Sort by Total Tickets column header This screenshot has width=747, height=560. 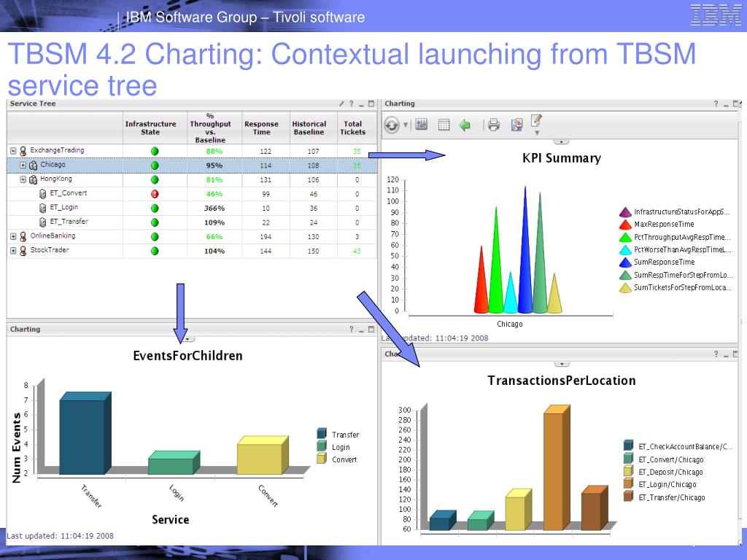pyautogui.click(x=353, y=128)
